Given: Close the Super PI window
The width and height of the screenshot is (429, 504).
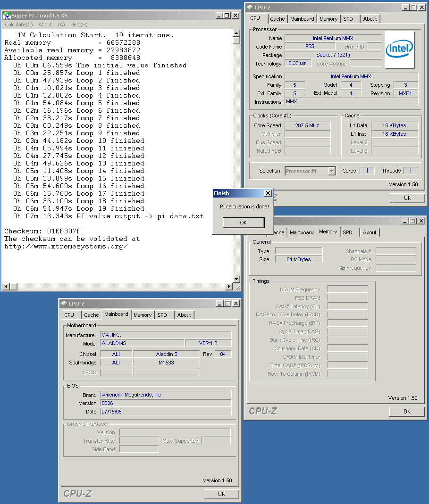Looking at the screenshot, I should point(236,16).
